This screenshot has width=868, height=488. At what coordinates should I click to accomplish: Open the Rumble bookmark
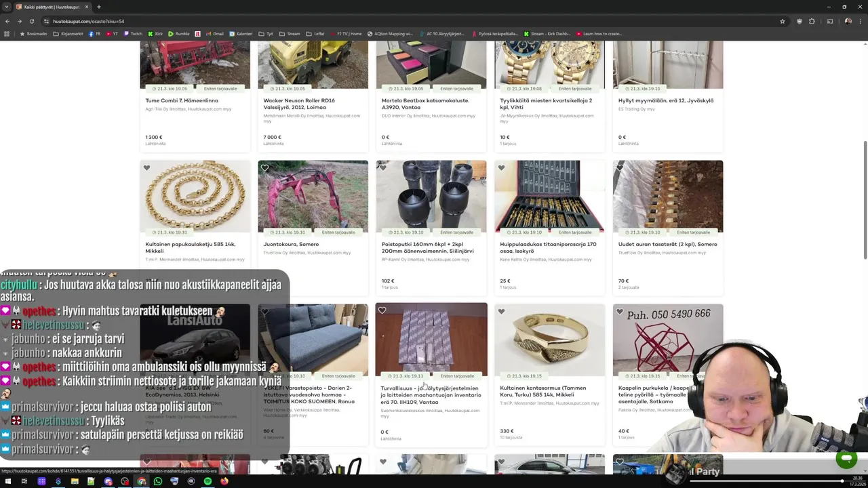179,34
